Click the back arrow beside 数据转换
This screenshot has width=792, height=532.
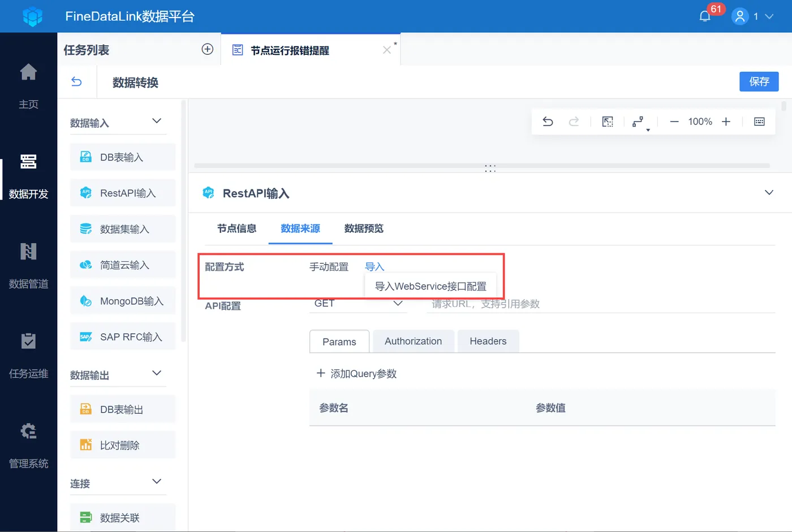click(x=76, y=82)
